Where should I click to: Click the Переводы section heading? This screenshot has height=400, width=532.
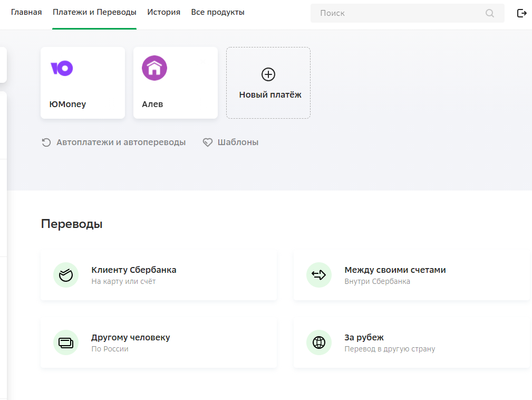point(72,224)
